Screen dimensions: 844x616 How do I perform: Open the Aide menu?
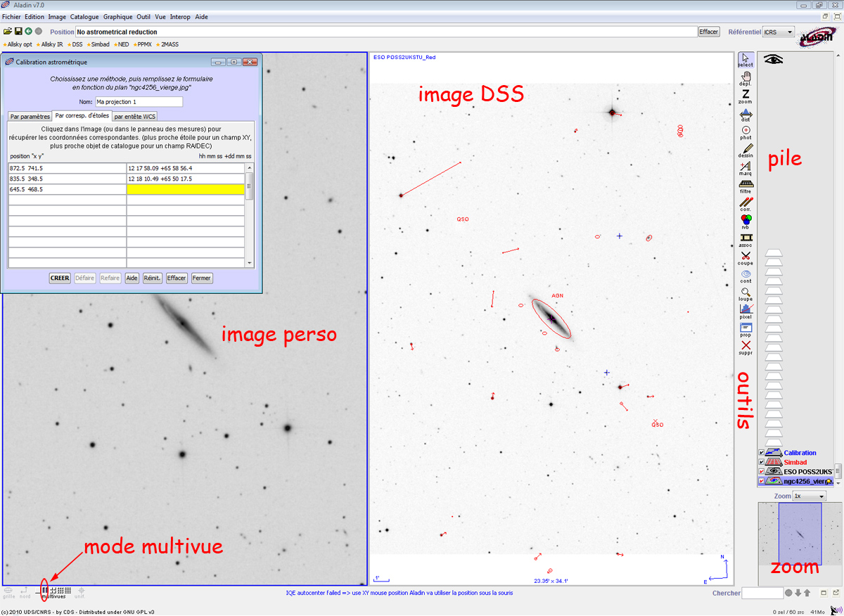pos(201,16)
